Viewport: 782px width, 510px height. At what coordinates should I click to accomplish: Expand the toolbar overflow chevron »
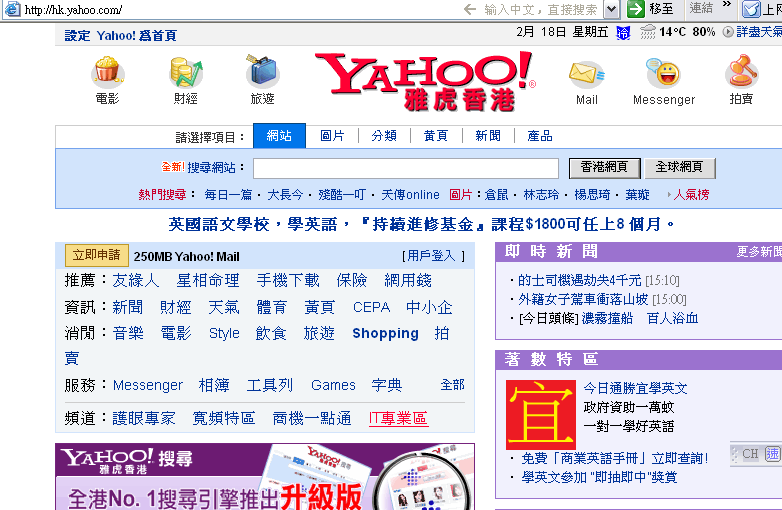(727, 4)
